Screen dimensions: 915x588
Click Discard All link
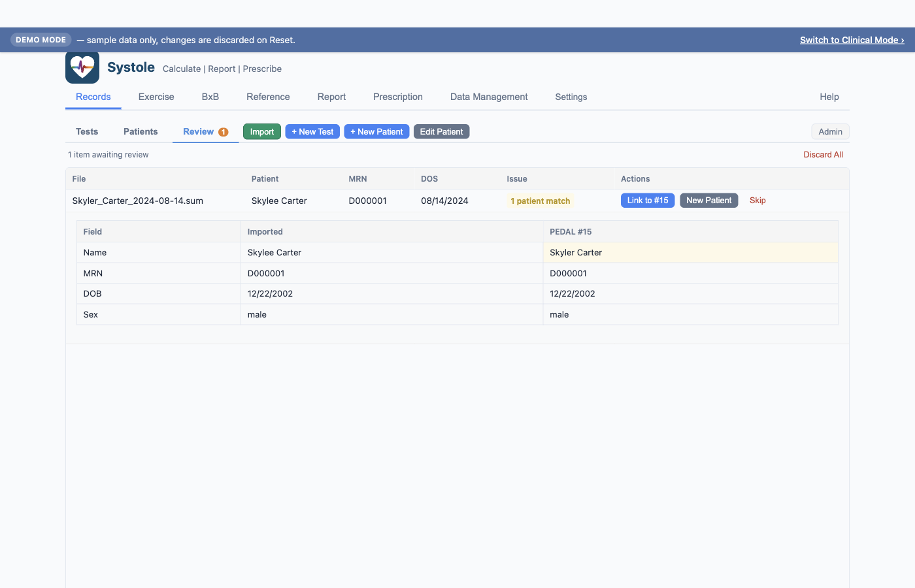[823, 155]
